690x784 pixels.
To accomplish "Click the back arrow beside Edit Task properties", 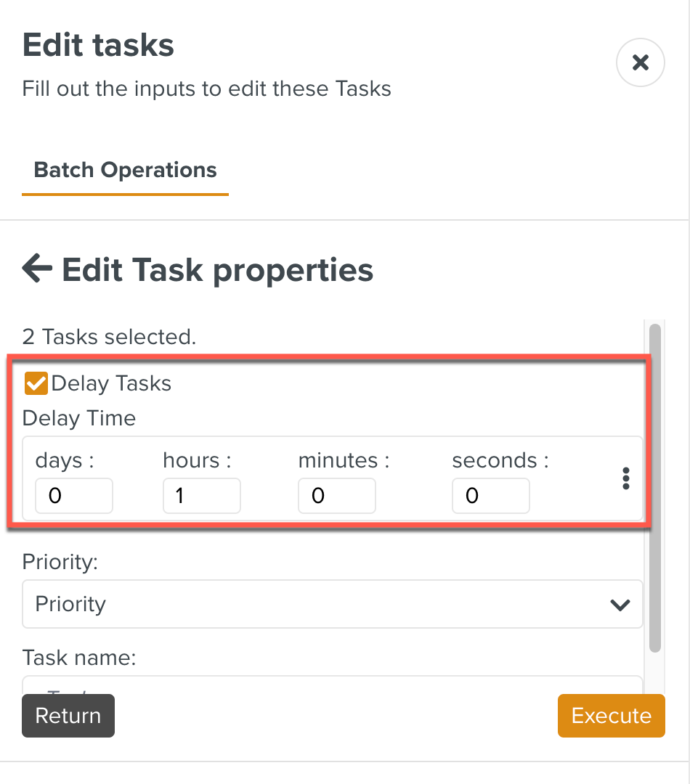I will tap(37, 269).
